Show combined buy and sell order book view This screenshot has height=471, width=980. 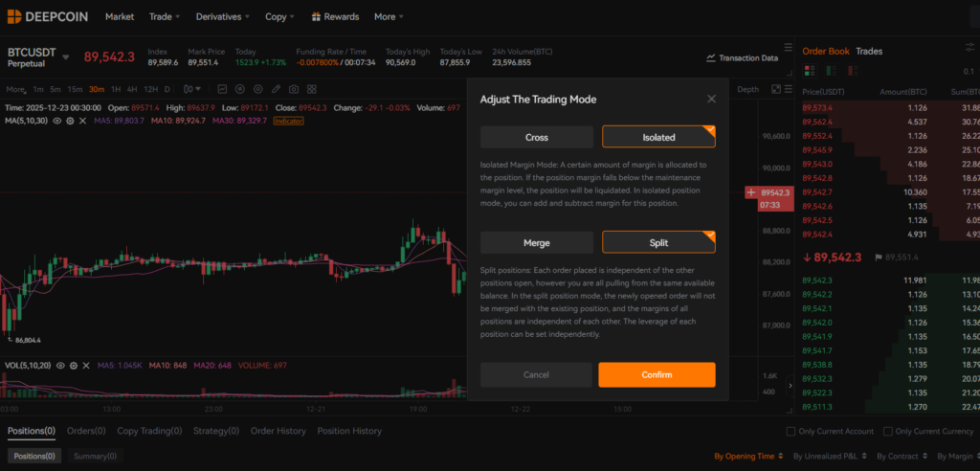tap(810, 71)
